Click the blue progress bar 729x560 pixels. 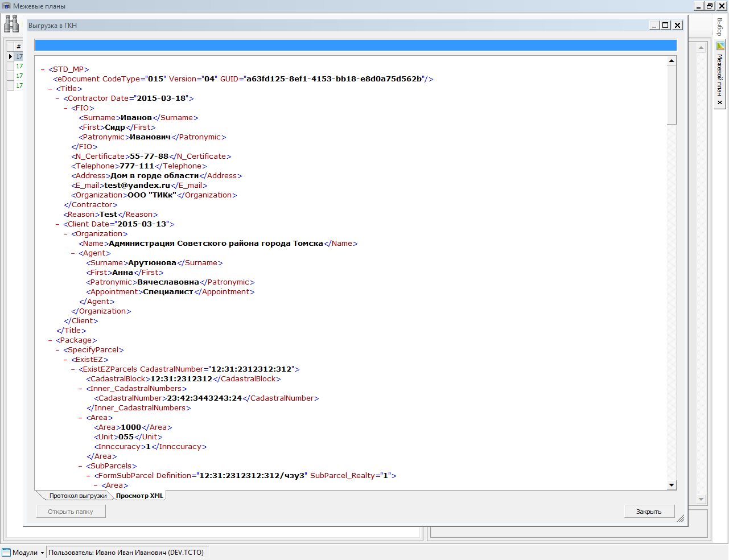coord(355,46)
